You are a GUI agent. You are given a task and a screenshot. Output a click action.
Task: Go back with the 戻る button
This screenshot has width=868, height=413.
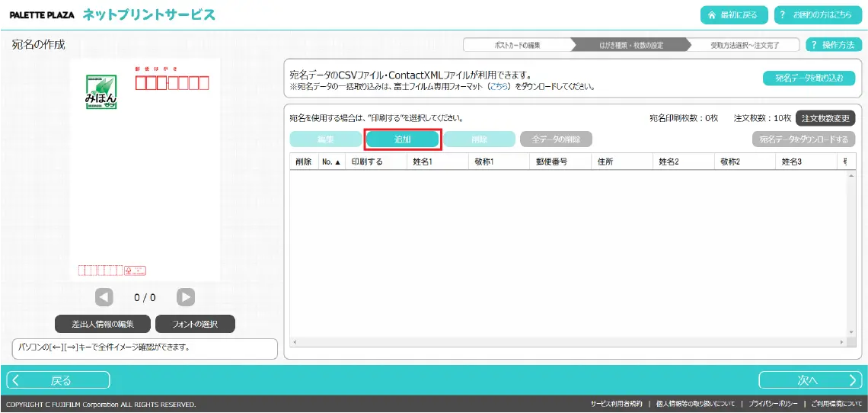59,380
